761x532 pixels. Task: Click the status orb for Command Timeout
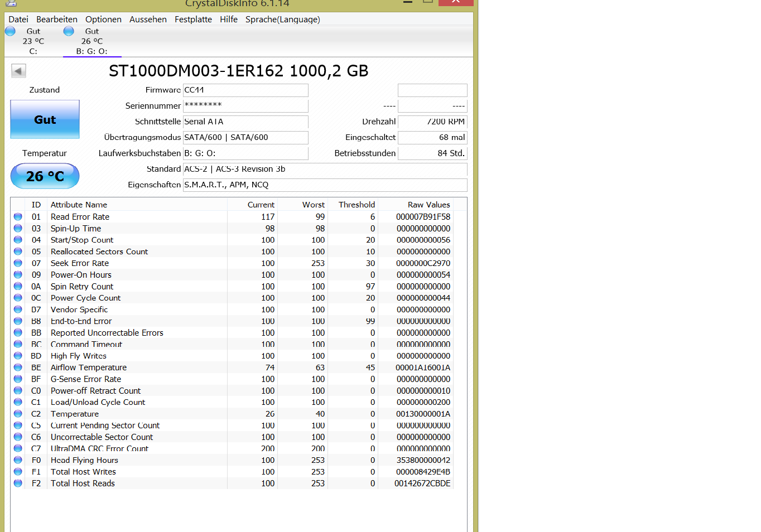(x=18, y=344)
